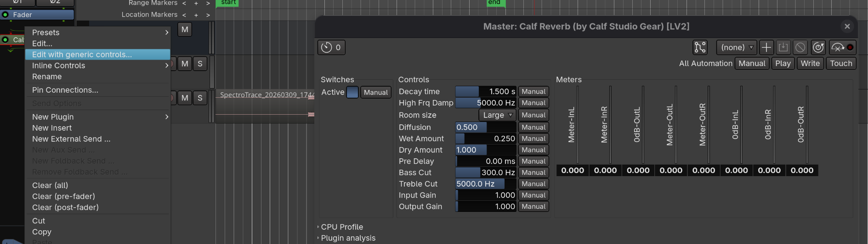The image size is (868, 244).
Task: Select Pin Connections from context menu
Action: click(65, 90)
